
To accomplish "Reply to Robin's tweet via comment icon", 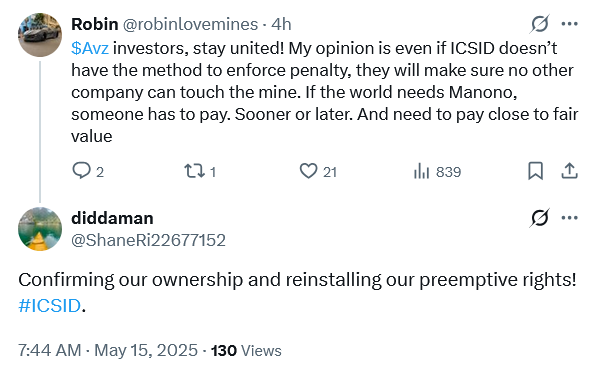I will point(81,171).
